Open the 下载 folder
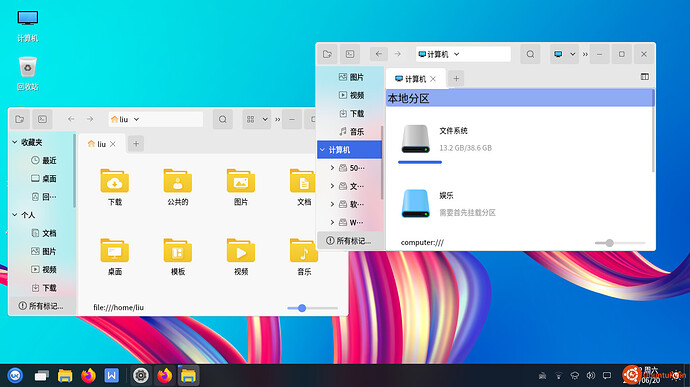This screenshot has height=387, width=690. [114, 187]
